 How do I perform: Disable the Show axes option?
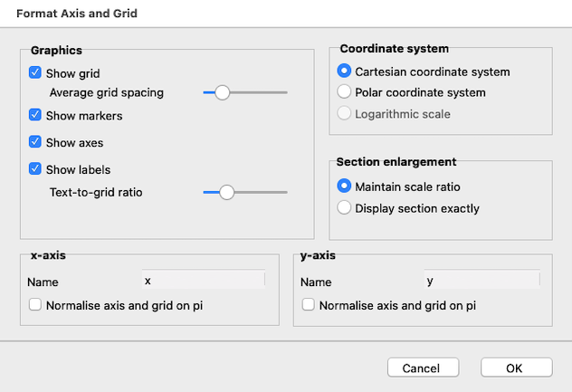[x=35, y=142]
